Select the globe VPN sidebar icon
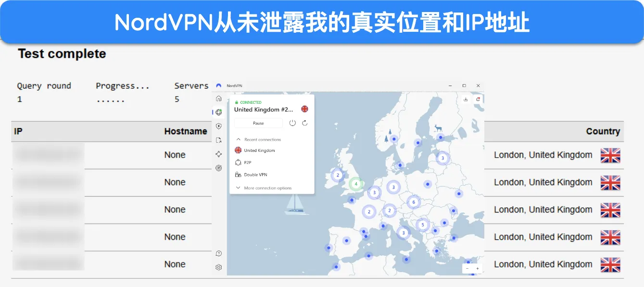This screenshot has height=287, width=644. pos(219,112)
